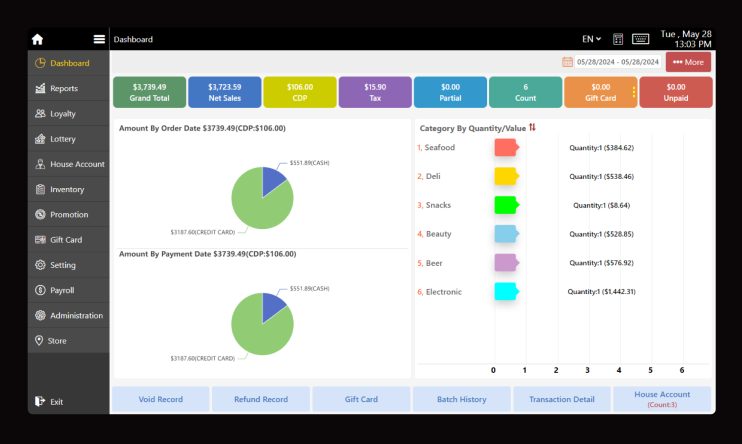Image resolution: width=742 pixels, height=444 pixels.
Task: Click the Lottery sidebar icon
Action: [40, 139]
